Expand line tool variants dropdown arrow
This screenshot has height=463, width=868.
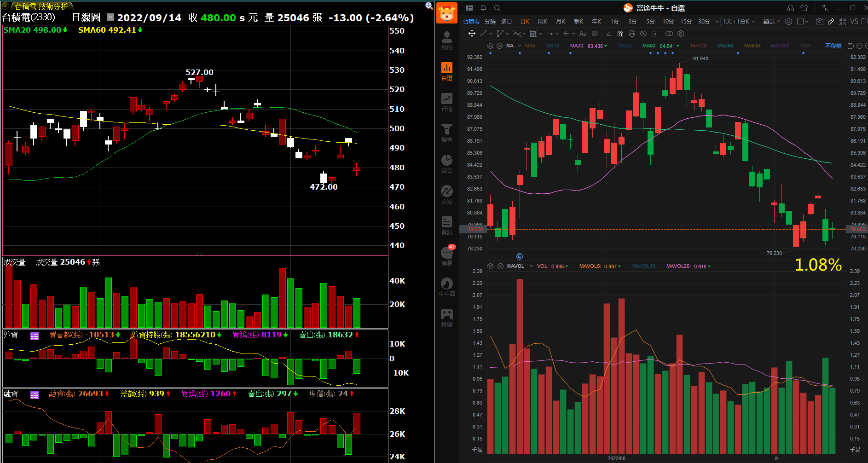(491, 34)
